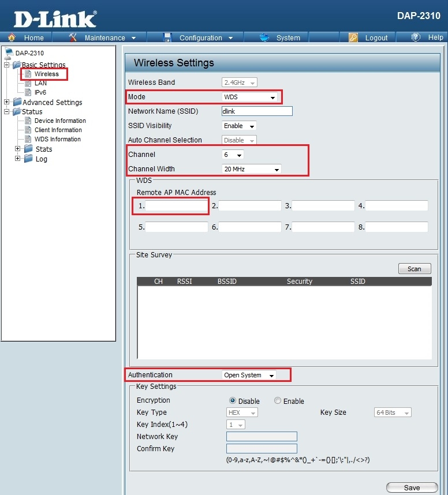Click the Device Information page icon
Screen dimensions: 448x495
pyautogui.click(x=28, y=121)
